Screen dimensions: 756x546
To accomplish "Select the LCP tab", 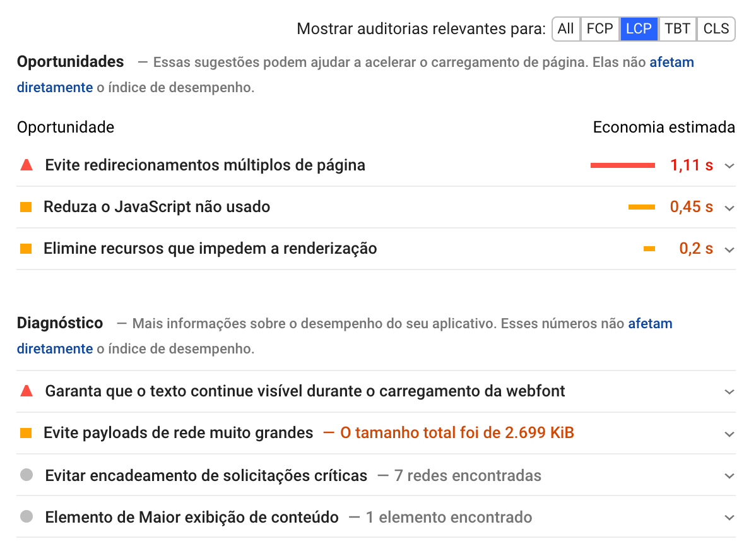I will [x=639, y=28].
